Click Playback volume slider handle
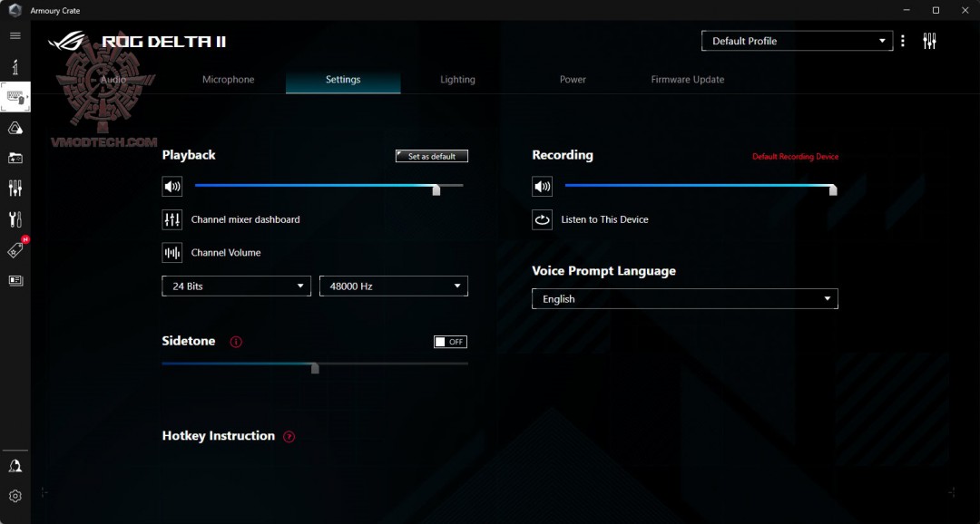This screenshot has height=524, width=980. pyautogui.click(x=436, y=189)
